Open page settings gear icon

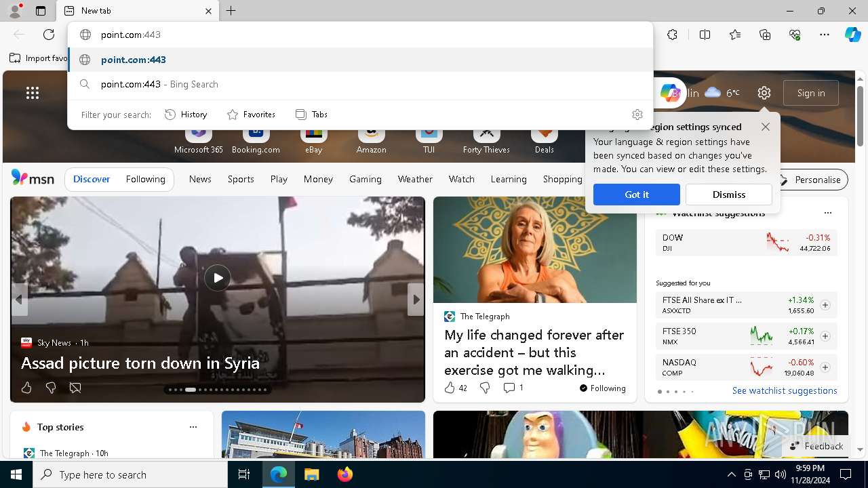tap(764, 93)
